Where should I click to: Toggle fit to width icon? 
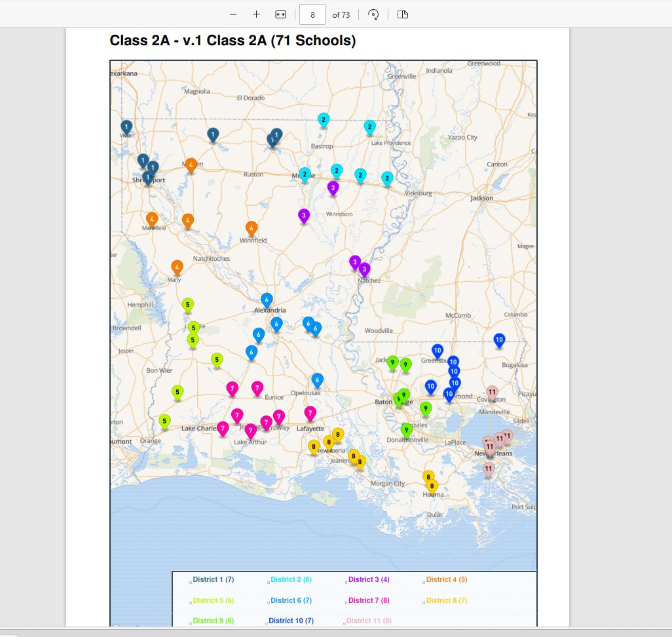pos(280,14)
